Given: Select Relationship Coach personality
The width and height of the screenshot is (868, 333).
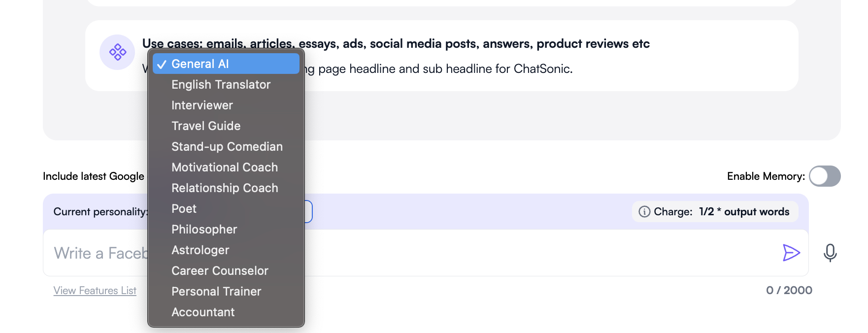Looking at the screenshot, I should coord(225,188).
